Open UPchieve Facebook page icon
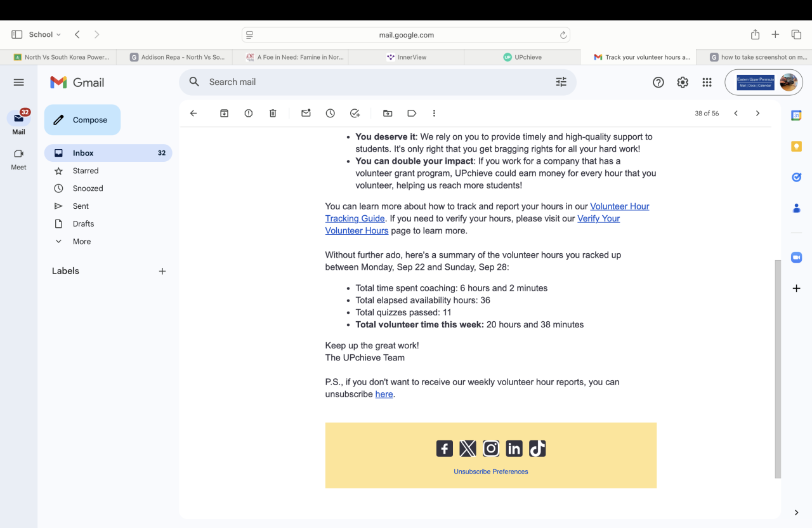 (445, 449)
